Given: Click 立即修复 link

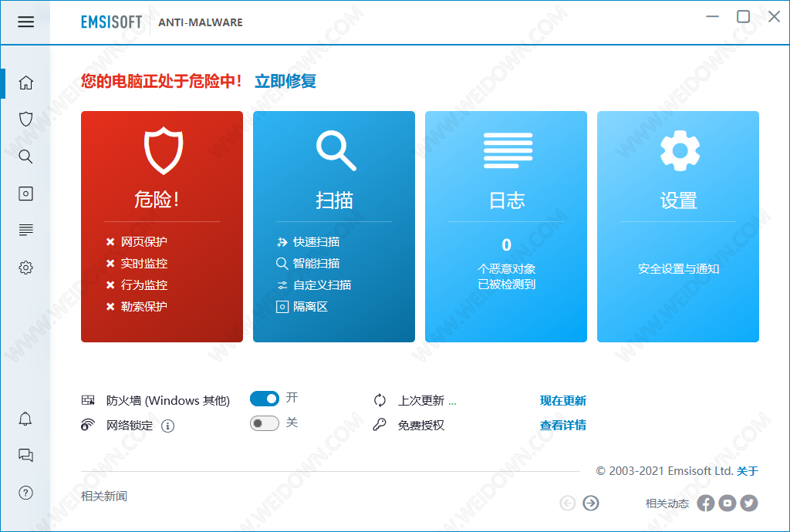Looking at the screenshot, I should pyautogui.click(x=285, y=81).
